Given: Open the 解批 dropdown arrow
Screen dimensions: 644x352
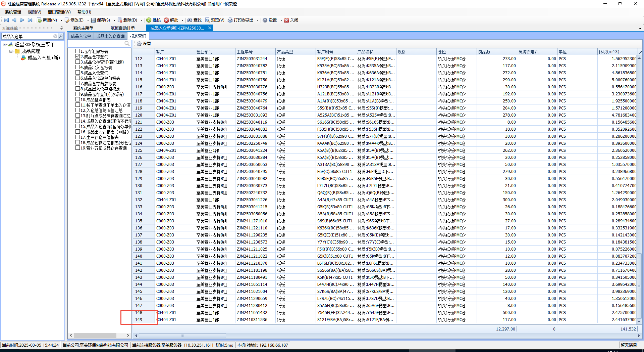Looking at the screenshot, I should 182,20.
